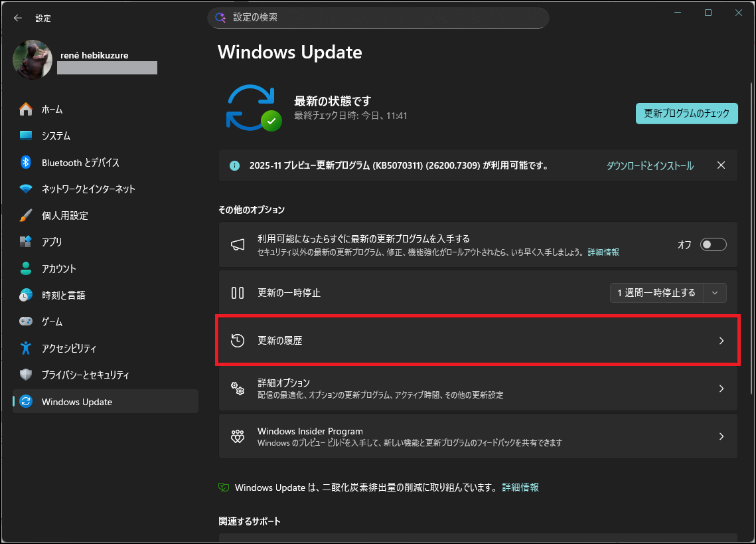Viewport: 756px width, 544px height.
Task: Open 詳細情報 link under latest updates option
Action: coord(603,252)
